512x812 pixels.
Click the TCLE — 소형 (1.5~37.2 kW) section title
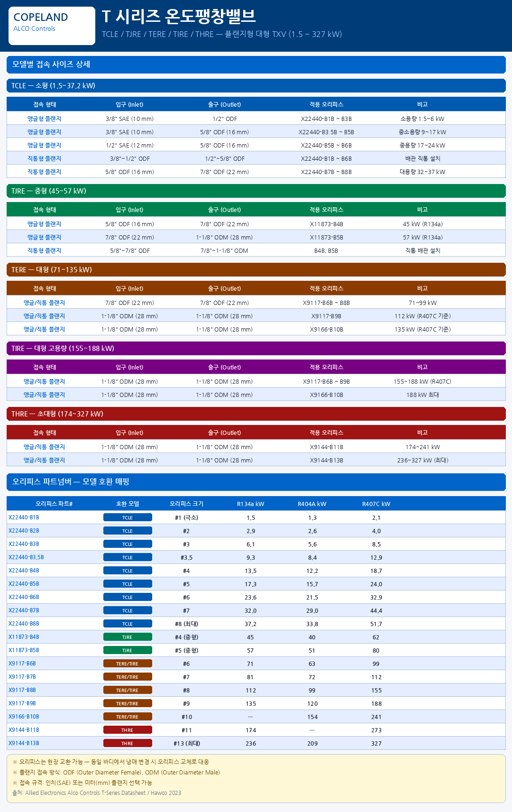pyautogui.click(x=256, y=86)
